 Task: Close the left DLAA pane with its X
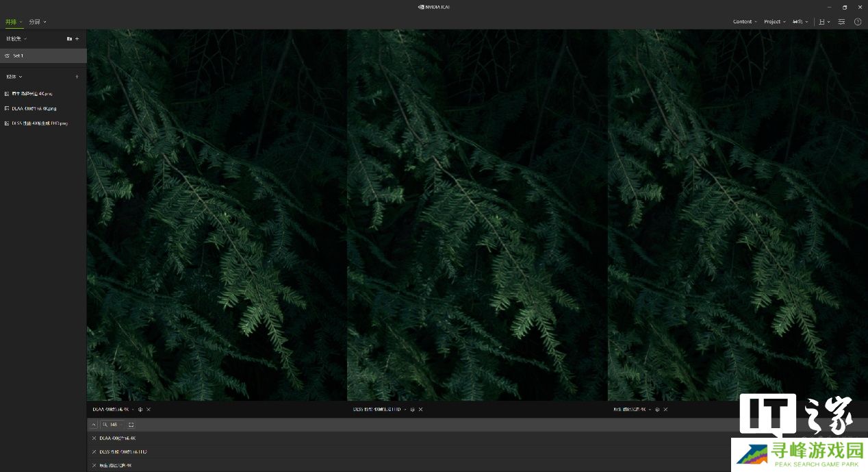[149, 410]
